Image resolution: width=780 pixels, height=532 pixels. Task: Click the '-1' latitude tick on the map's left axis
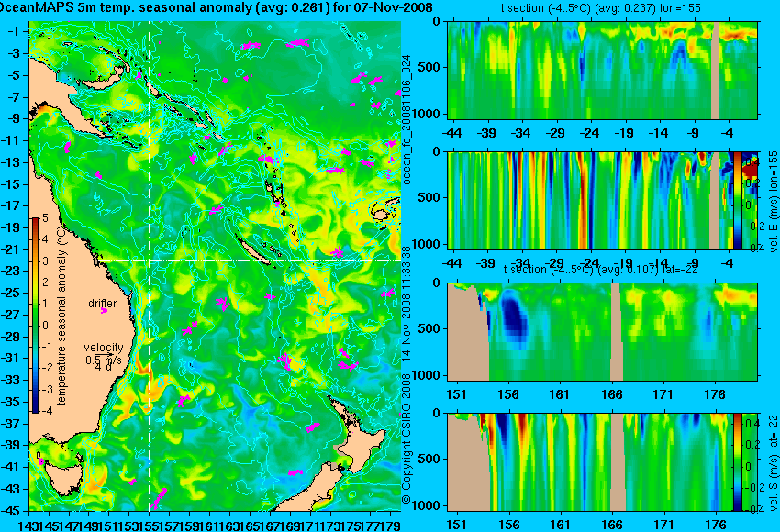[14, 31]
